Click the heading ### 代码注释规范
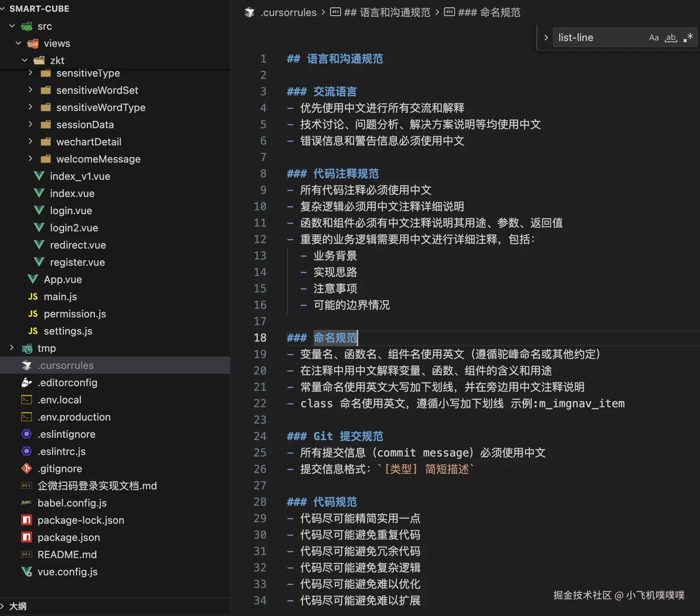Viewport: 700px width, 616px height. click(333, 174)
